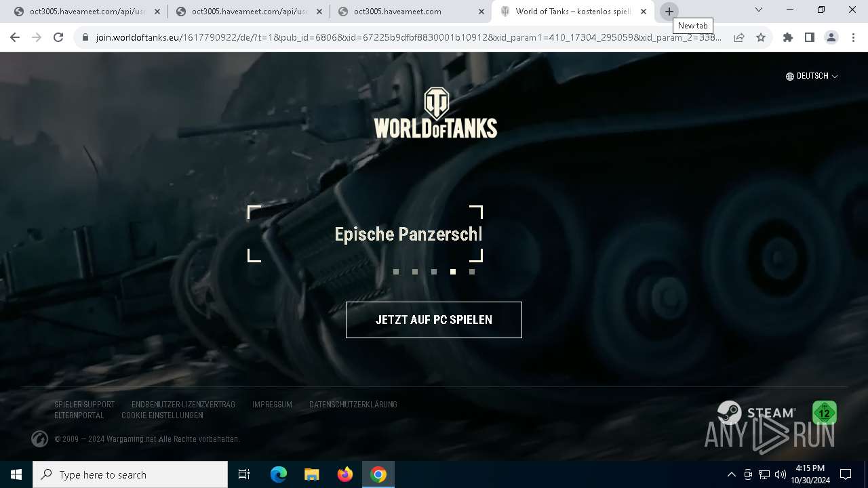Image resolution: width=868 pixels, height=488 pixels.
Task: Click the World of Tanks logo
Action: coord(435,113)
